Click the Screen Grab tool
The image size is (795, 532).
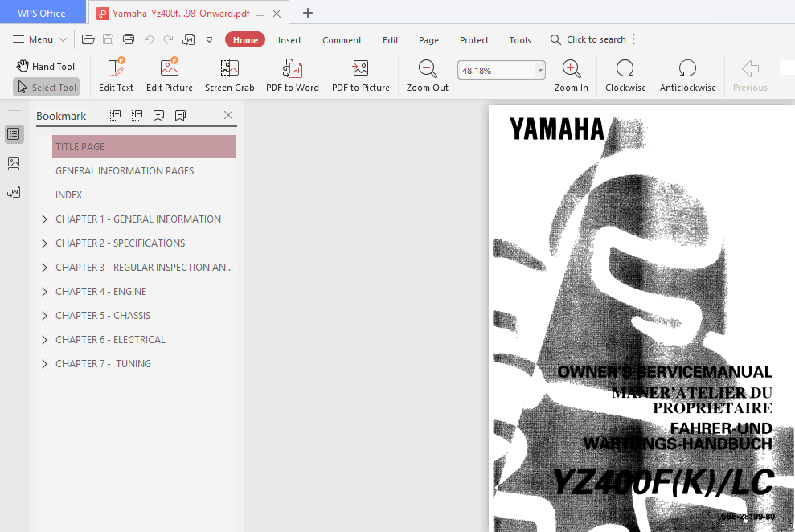click(x=230, y=75)
